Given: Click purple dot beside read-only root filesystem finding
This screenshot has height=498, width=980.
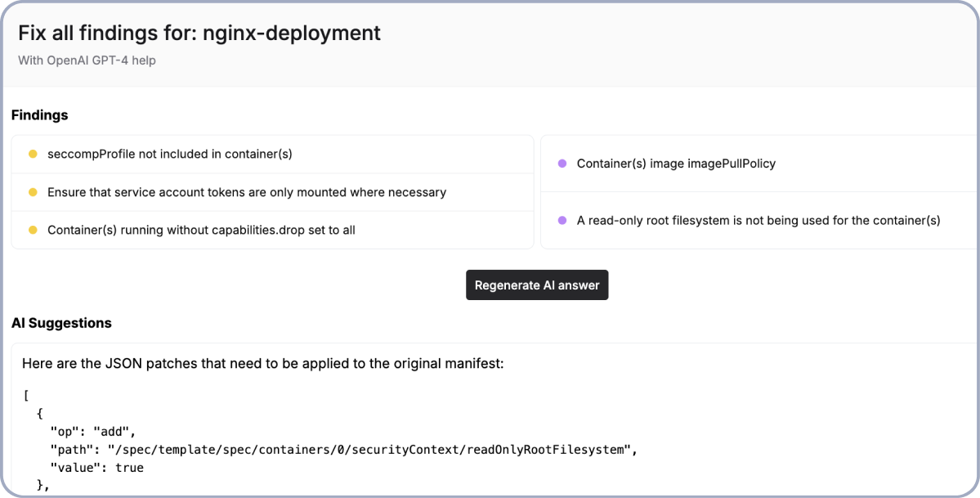Looking at the screenshot, I should [x=562, y=220].
